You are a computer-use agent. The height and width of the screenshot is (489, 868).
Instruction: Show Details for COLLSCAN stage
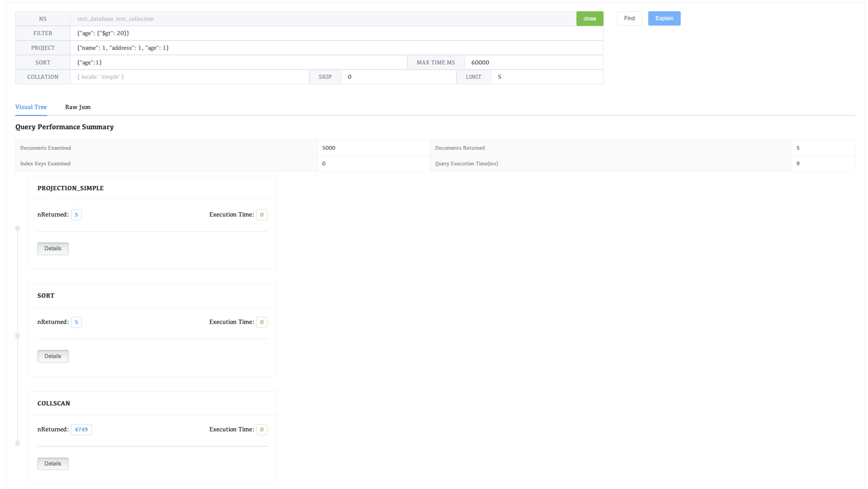point(53,463)
